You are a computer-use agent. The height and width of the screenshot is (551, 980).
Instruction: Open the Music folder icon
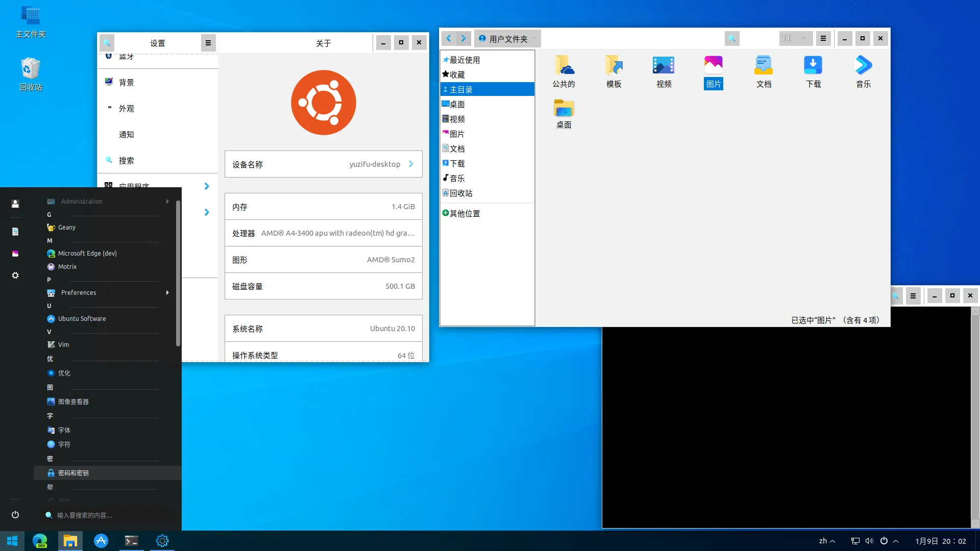(x=863, y=65)
